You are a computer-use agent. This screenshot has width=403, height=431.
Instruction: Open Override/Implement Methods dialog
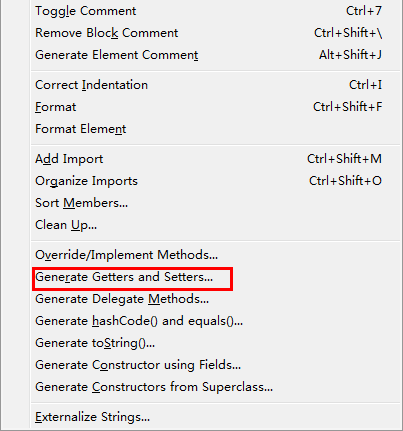[x=215, y=255]
